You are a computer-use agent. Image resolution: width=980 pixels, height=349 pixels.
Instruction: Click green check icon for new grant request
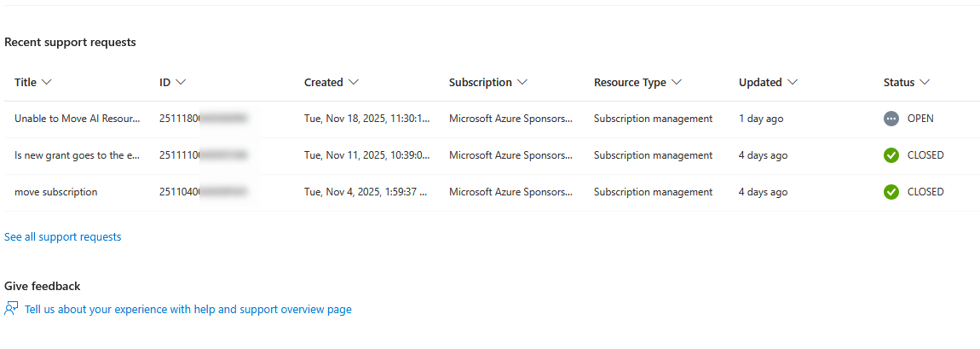[x=891, y=155]
